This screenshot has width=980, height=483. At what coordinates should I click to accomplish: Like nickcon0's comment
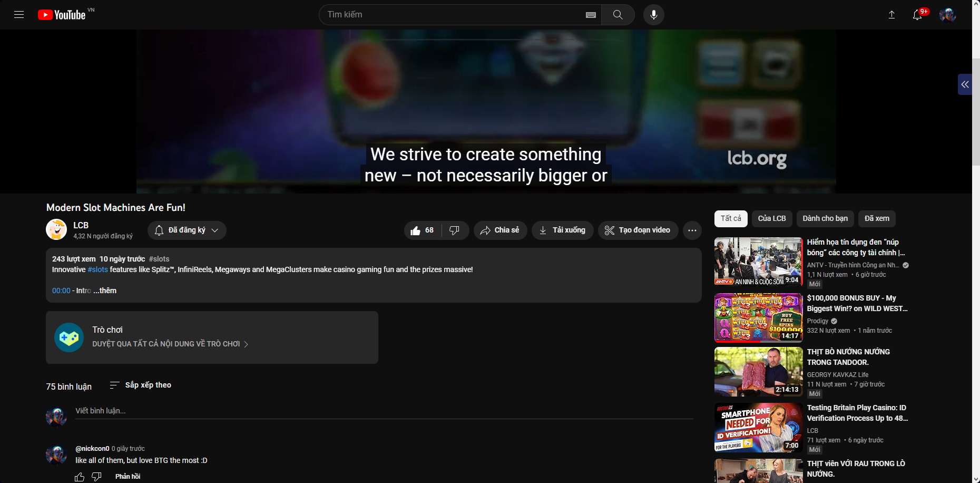coord(80,477)
